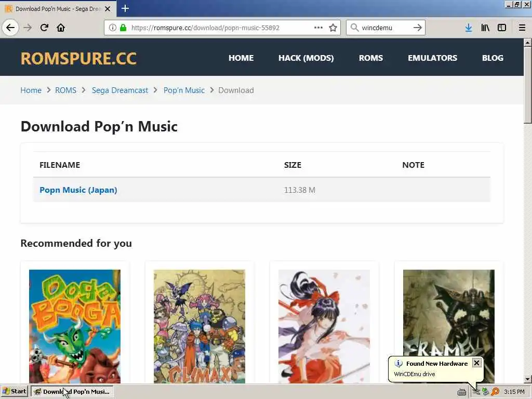This screenshot has width=532, height=399.
Task: Open the red-ribbon anime girl cover thumbnail
Action: click(324, 326)
